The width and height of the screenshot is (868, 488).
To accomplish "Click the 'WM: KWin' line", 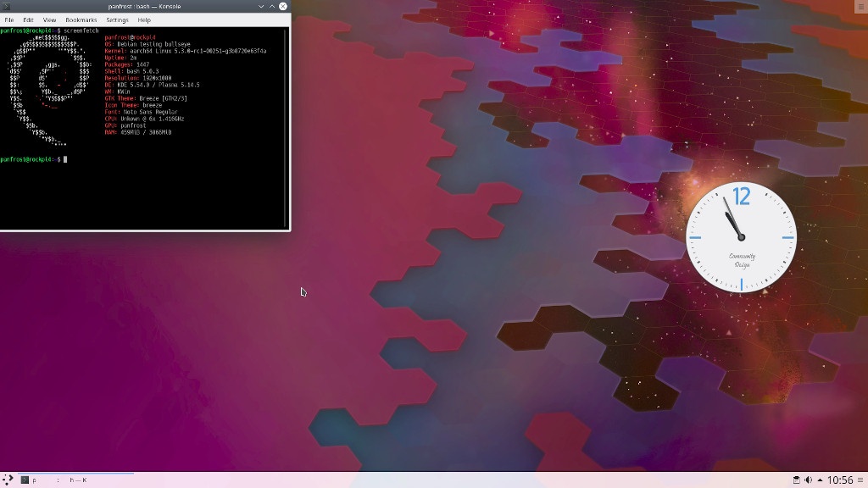I will 117,91.
